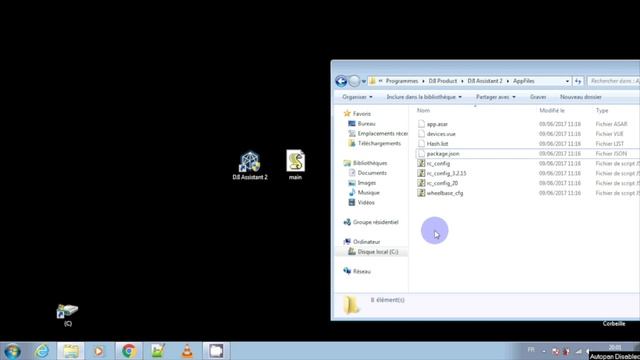The width and height of the screenshot is (640, 360).
Task: Launch Windows Media Player from the taskbar
Action: click(x=99, y=351)
